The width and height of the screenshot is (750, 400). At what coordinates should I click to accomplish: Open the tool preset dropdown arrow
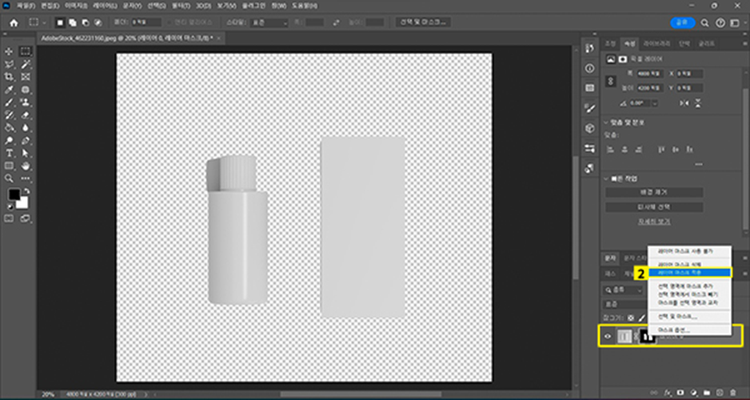(44, 22)
